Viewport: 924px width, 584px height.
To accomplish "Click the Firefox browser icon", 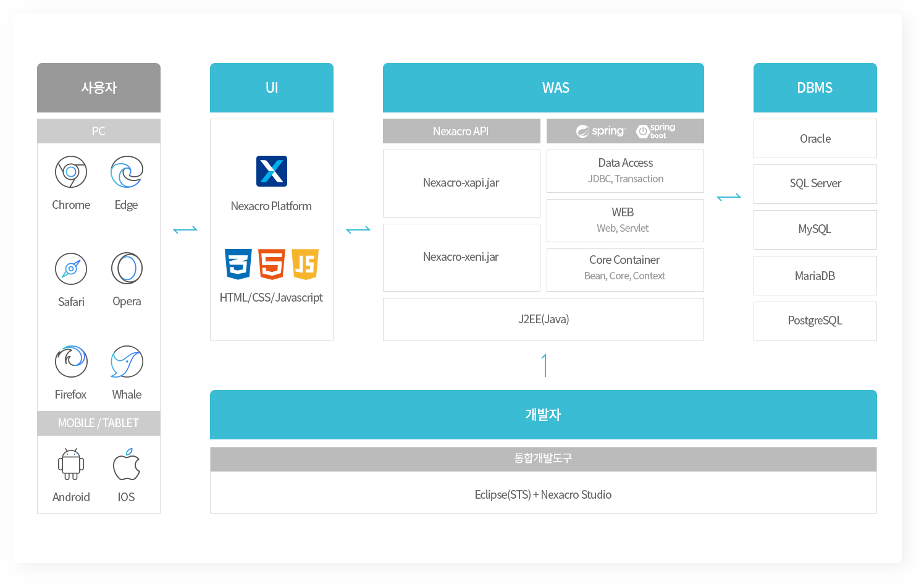I will click(x=71, y=362).
